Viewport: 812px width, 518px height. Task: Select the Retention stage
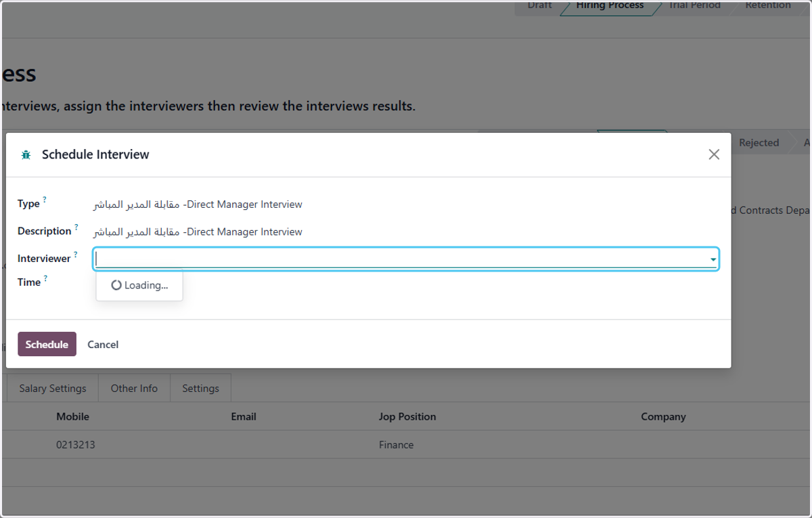click(x=768, y=5)
